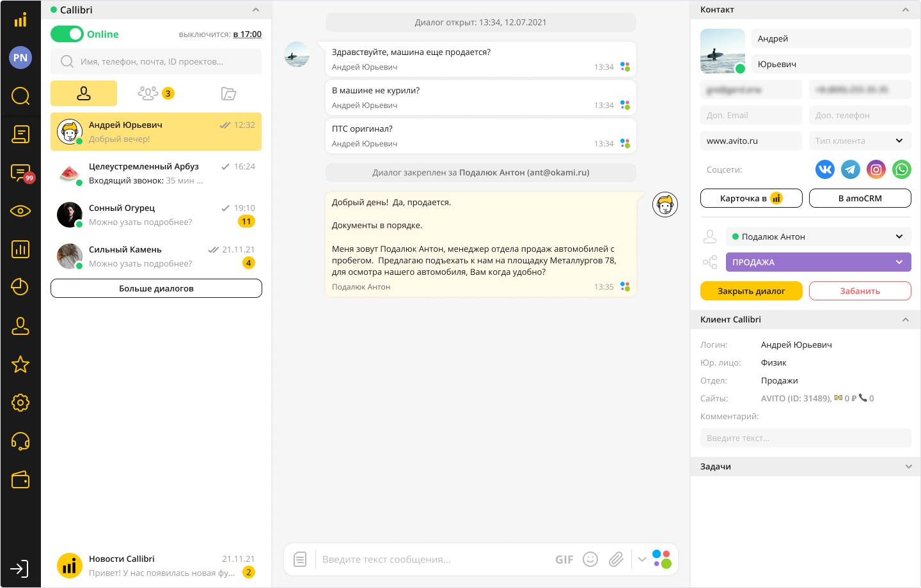Click the Telegram social network icon
The image size is (921, 588).
[x=850, y=169]
